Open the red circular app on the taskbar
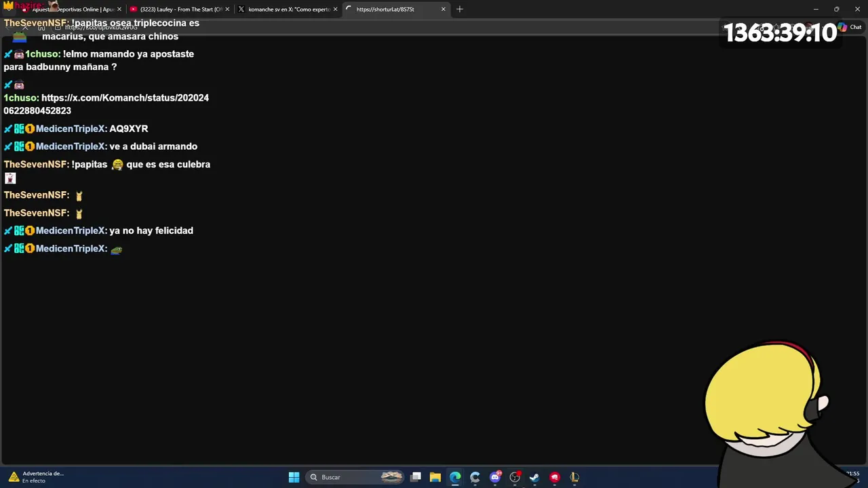Screen dimensions: 868x488 (x=555, y=477)
